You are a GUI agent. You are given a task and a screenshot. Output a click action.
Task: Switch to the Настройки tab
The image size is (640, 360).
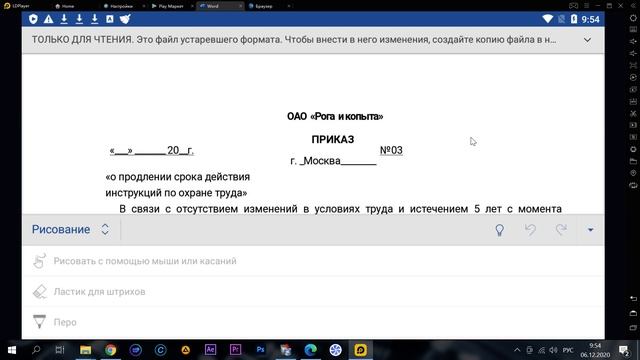tap(121, 6)
